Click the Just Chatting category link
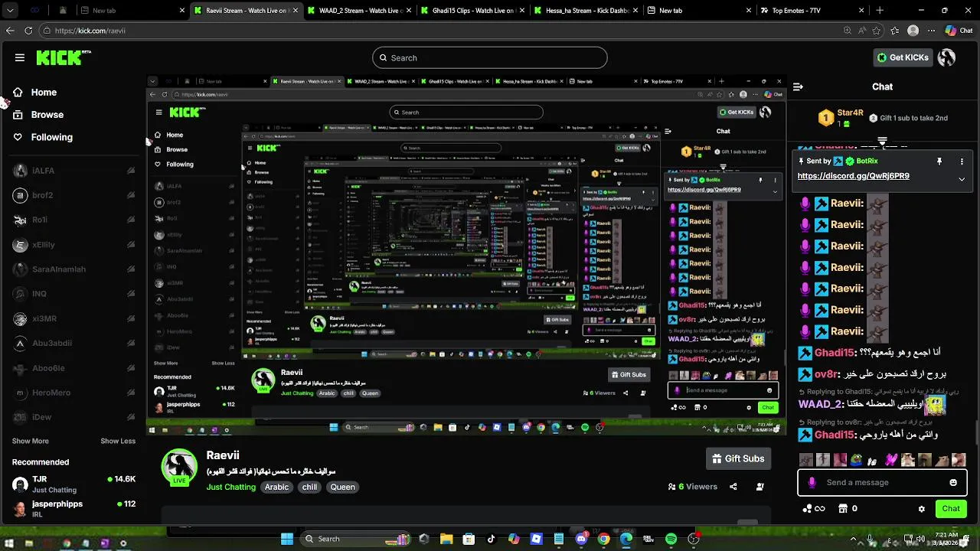 230,487
